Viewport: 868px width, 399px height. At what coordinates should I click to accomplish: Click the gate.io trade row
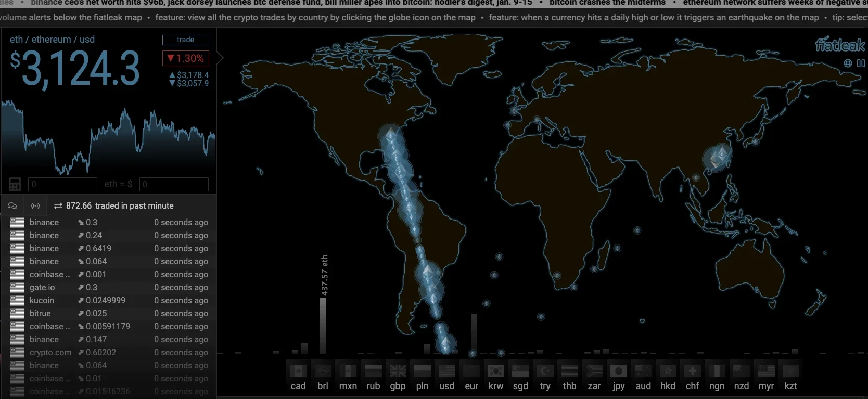(x=108, y=287)
